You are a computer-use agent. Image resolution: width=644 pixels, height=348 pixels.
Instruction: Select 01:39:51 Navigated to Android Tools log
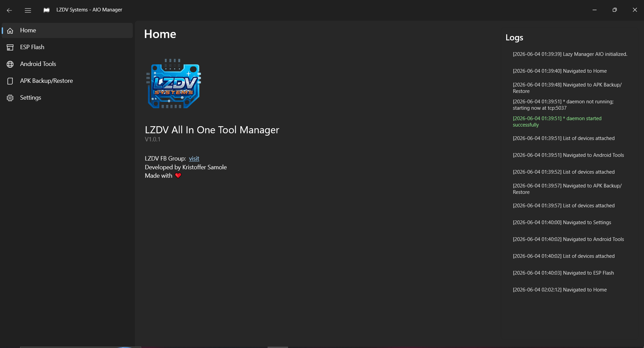pyautogui.click(x=568, y=155)
